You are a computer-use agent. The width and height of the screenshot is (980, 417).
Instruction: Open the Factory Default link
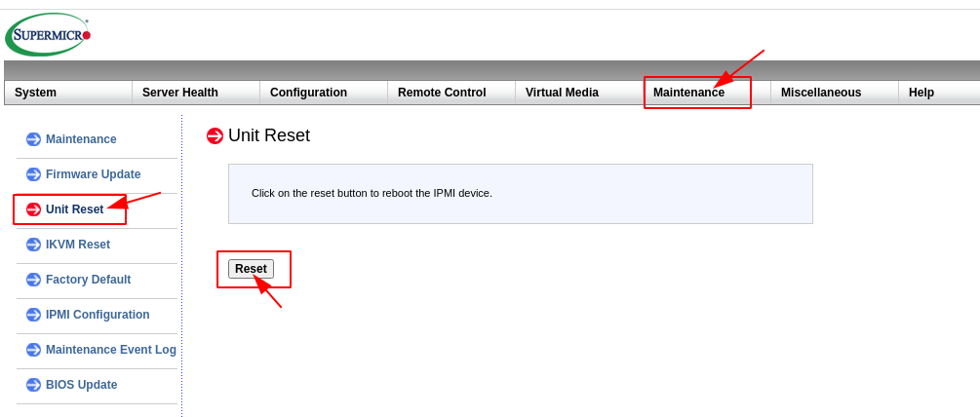point(88,280)
